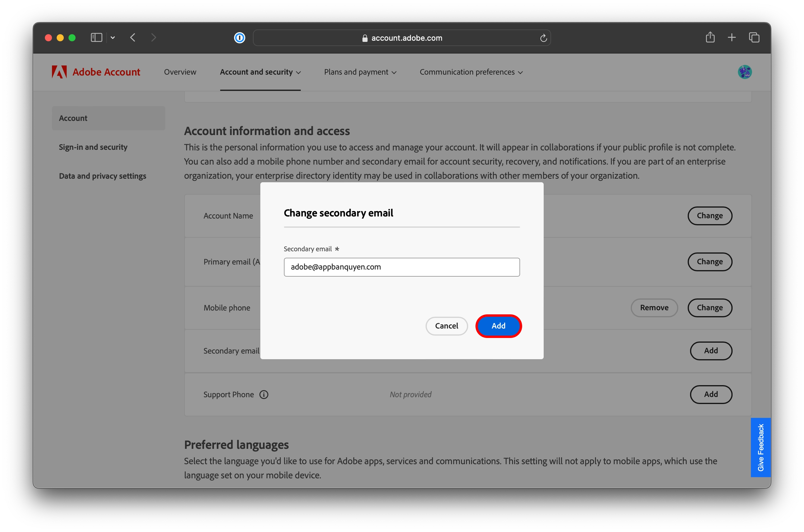Go back with the browser back arrow
804x532 pixels.
[133, 37]
